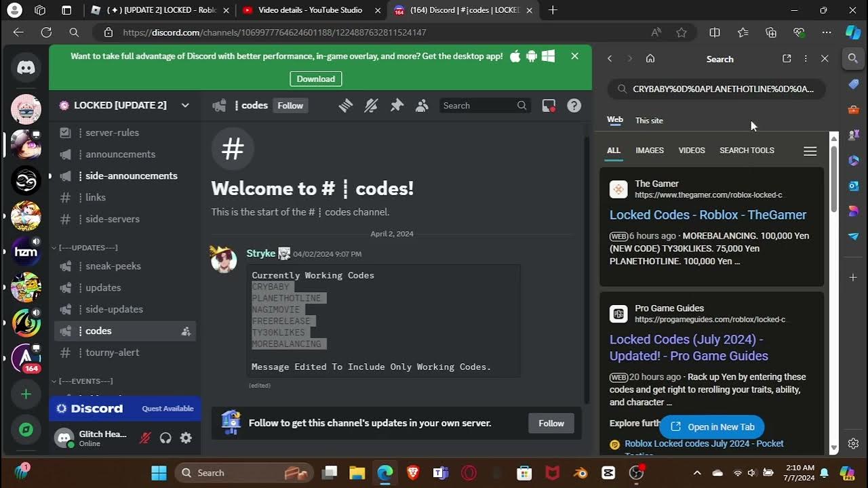868x488 pixels.
Task: Open the Edge Copilot icon
Action: coord(853,33)
